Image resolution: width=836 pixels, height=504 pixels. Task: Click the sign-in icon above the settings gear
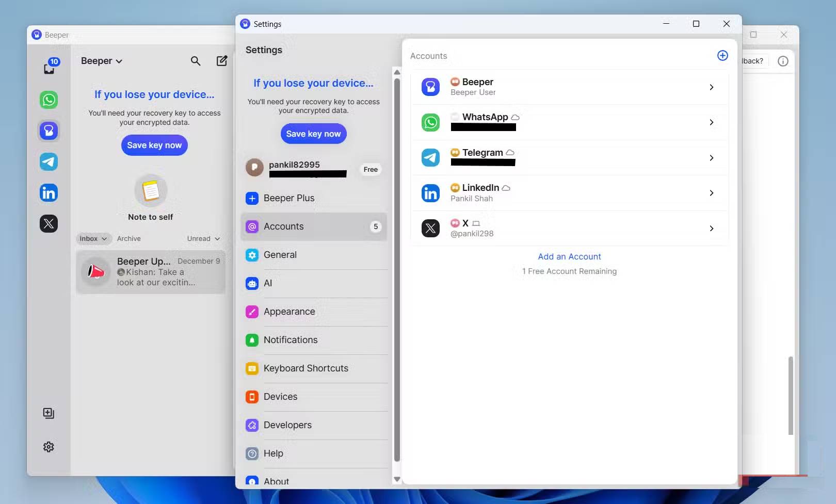(48, 413)
